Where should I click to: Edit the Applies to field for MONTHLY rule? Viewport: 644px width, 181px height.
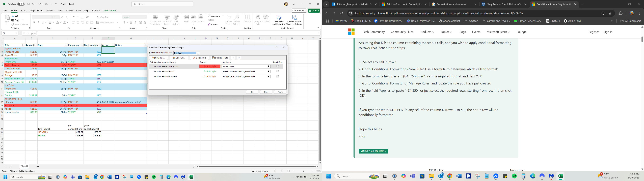pos(244,76)
